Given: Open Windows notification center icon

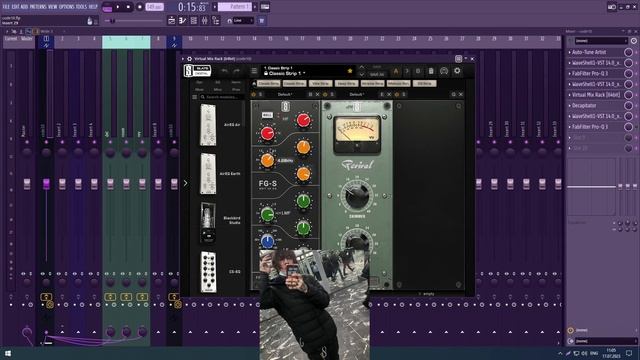Looking at the screenshot, I should click(x=629, y=353).
